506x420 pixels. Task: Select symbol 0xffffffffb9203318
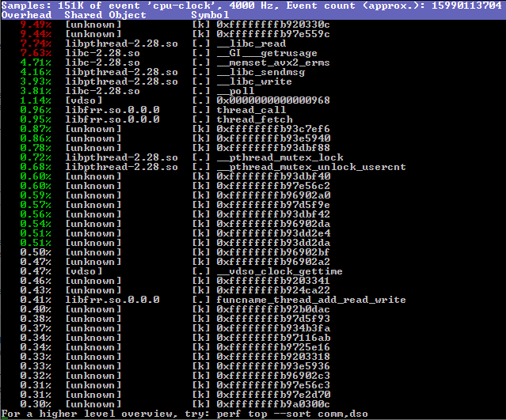273,357
